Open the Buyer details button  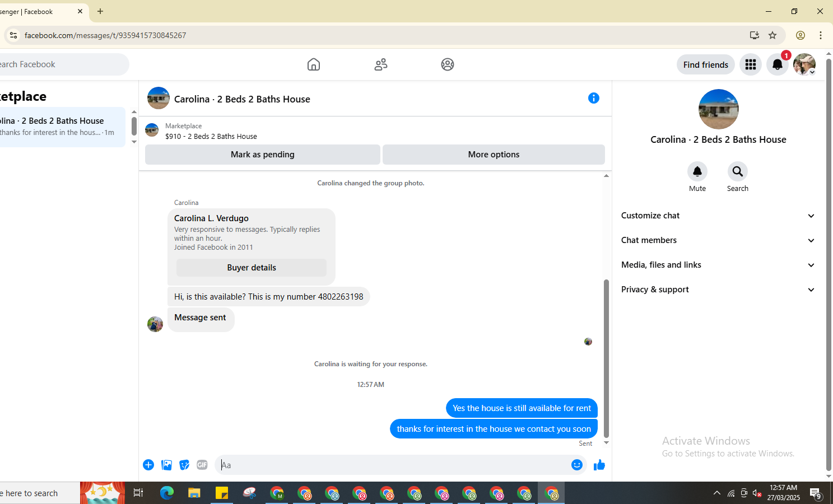click(252, 268)
